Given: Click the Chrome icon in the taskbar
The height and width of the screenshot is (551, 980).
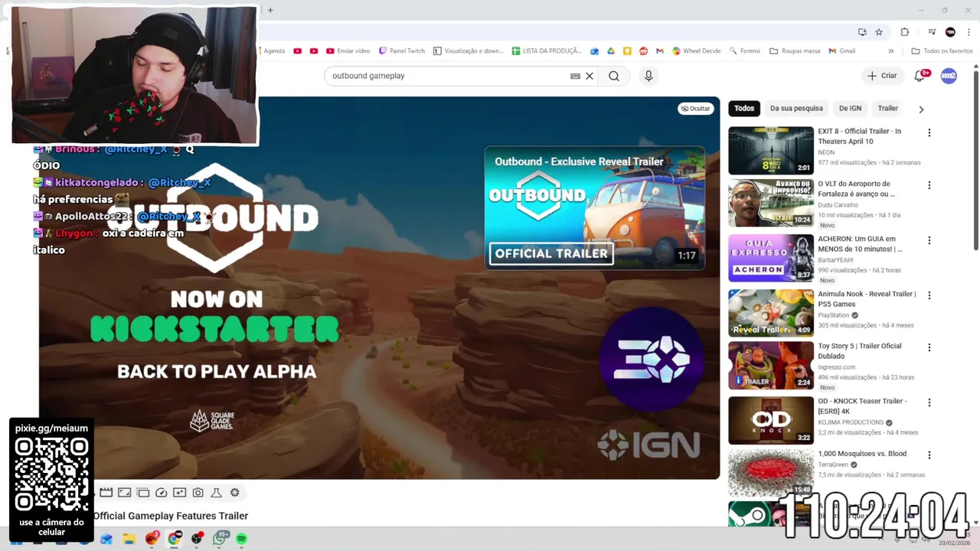Looking at the screenshot, I should click(x=175, y=539).
